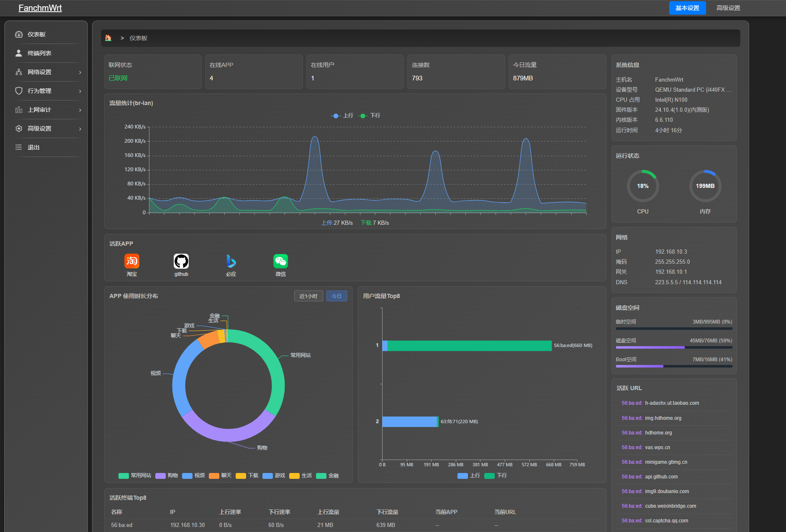The height and width of the screenshot is (532, 786).
Task: Click the github app icon
Action: click(181, 261)
